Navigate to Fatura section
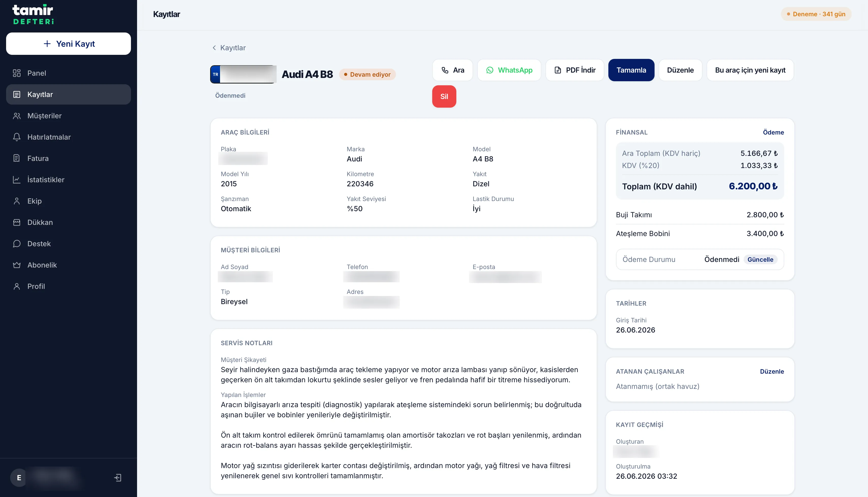Image resolution: width=868 pixels, height=497 pixels. [x=68, y=158]
